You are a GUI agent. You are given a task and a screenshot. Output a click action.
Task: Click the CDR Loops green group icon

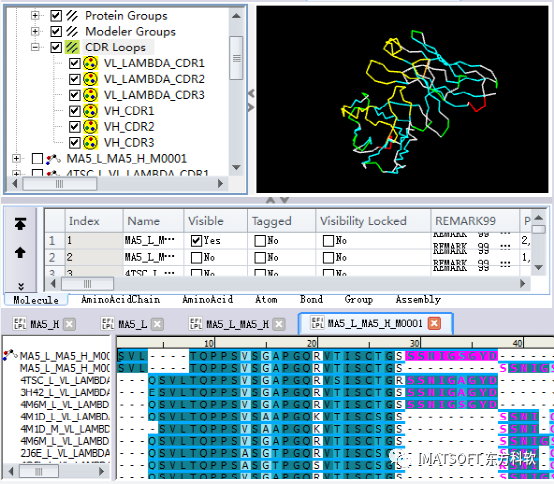[72, 47]
